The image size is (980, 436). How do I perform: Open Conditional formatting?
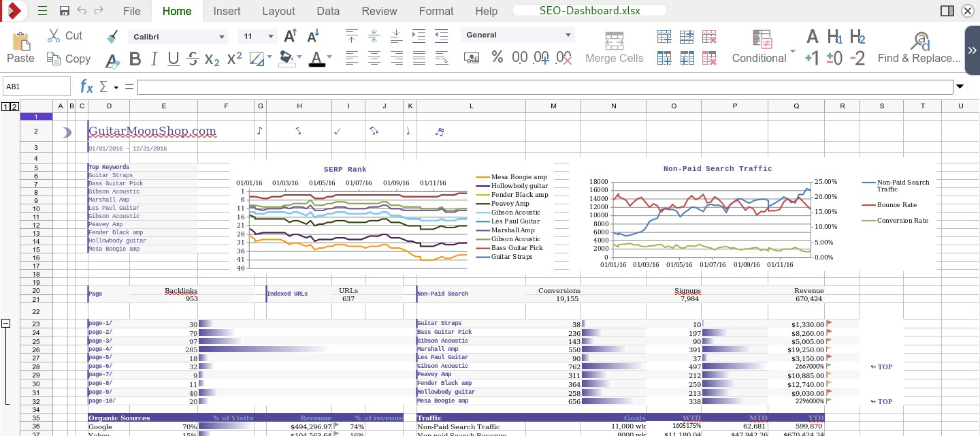[x=759, y=48]
